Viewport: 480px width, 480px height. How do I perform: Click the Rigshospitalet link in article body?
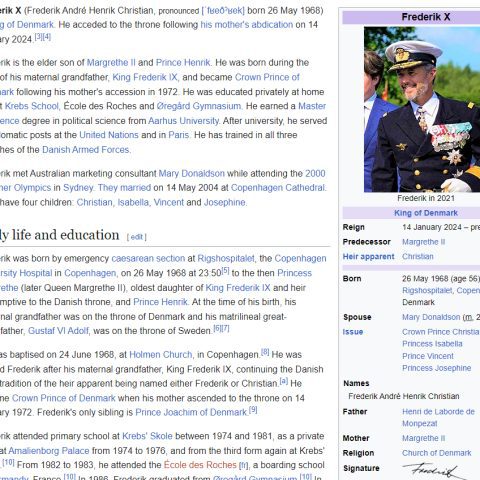tap(226, 258)
